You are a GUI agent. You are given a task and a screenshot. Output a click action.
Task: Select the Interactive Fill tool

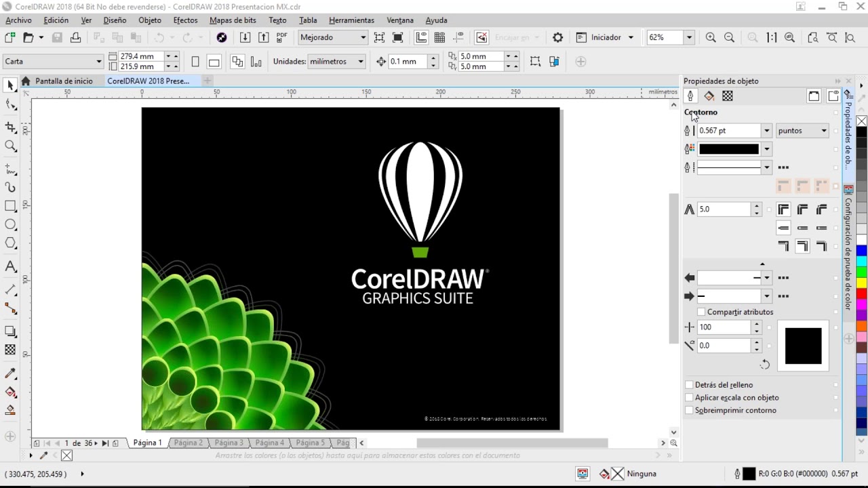(10, 392)
